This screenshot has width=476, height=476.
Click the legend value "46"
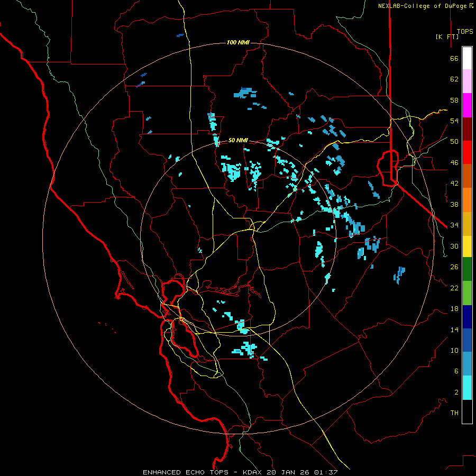pos(454,163)
